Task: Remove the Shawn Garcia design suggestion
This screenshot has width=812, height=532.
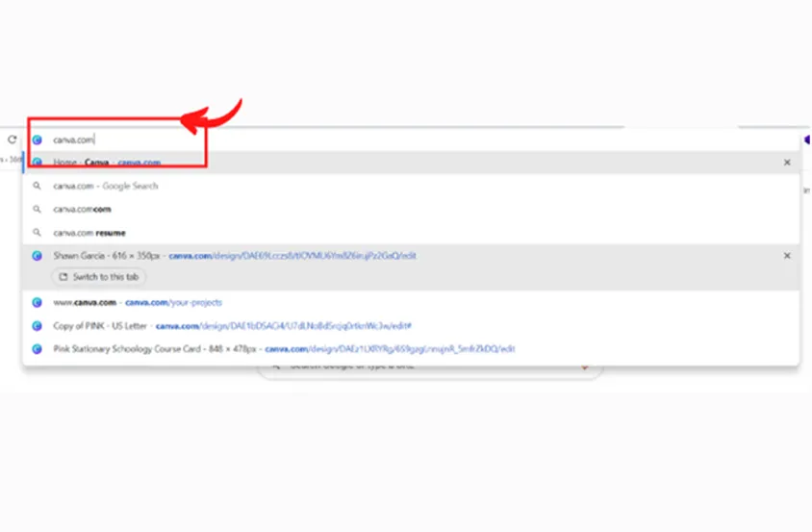Action: pyautogui.click(x=787, y=255)
